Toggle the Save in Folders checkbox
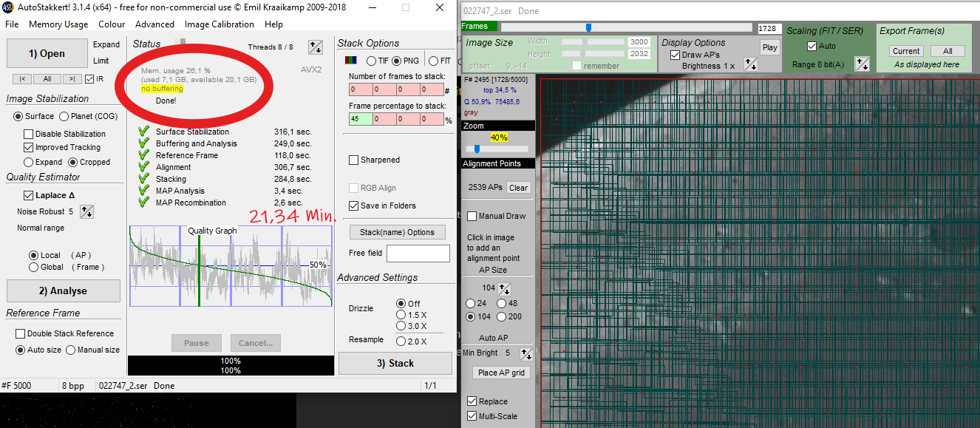This screenshot has height=428, width=980. pos(353,205)
